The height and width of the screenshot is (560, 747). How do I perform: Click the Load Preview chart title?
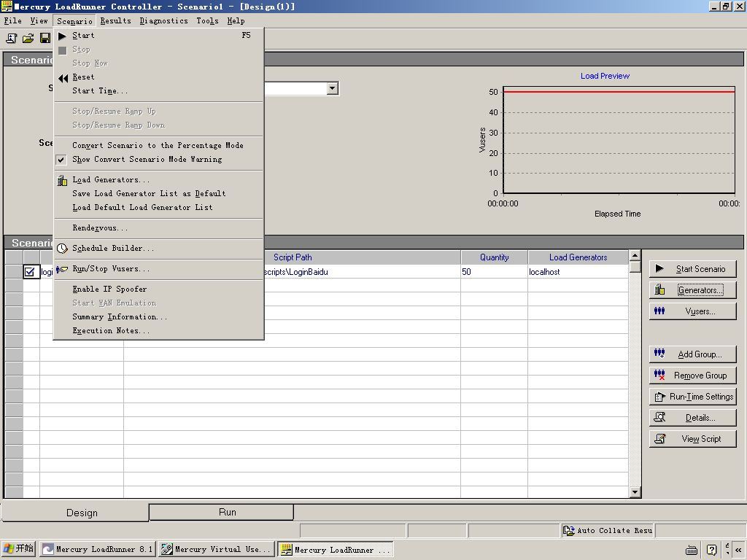(x=605, y=76)
